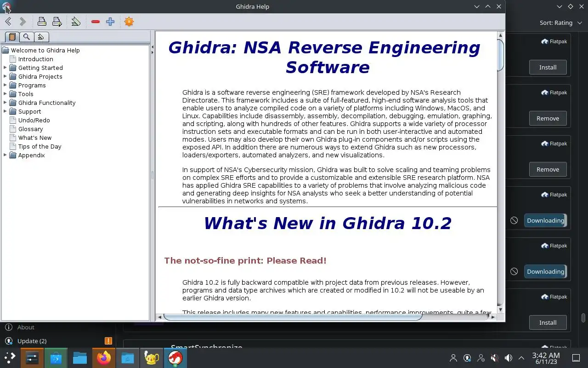Click the left arrow of help horizontal scrollbar
The image size is (588, 368).
coord(159,316)
